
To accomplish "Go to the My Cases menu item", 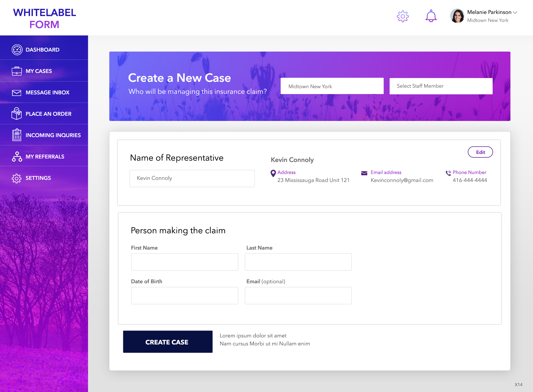I will tap(39, 71).
